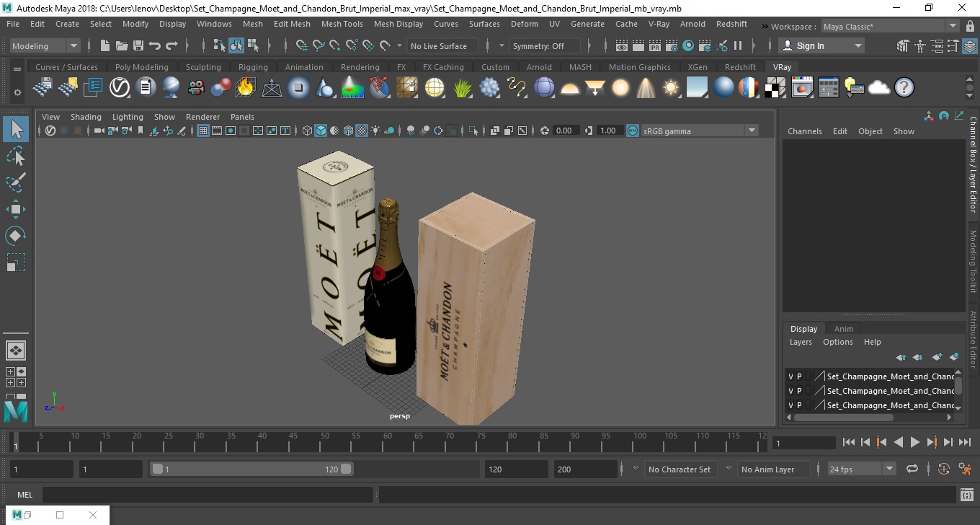Open the Modeling menu set dropdown
The width and height of the screenshot is (980, 525).
click(x=45, y=45)
